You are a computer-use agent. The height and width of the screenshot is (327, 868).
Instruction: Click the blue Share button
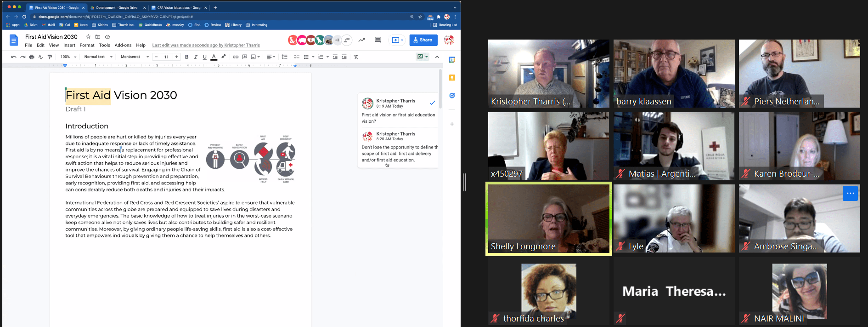tap(423, 40)
